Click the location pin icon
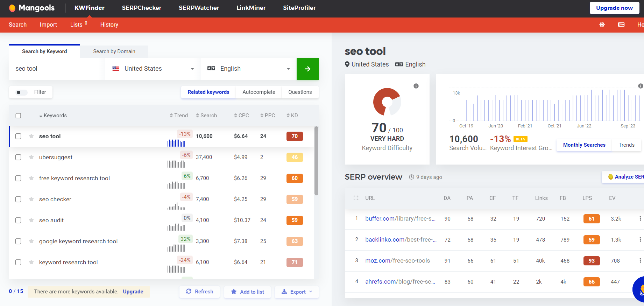The width and height of the screenshot is (644, 306). [x=347, y=64]
